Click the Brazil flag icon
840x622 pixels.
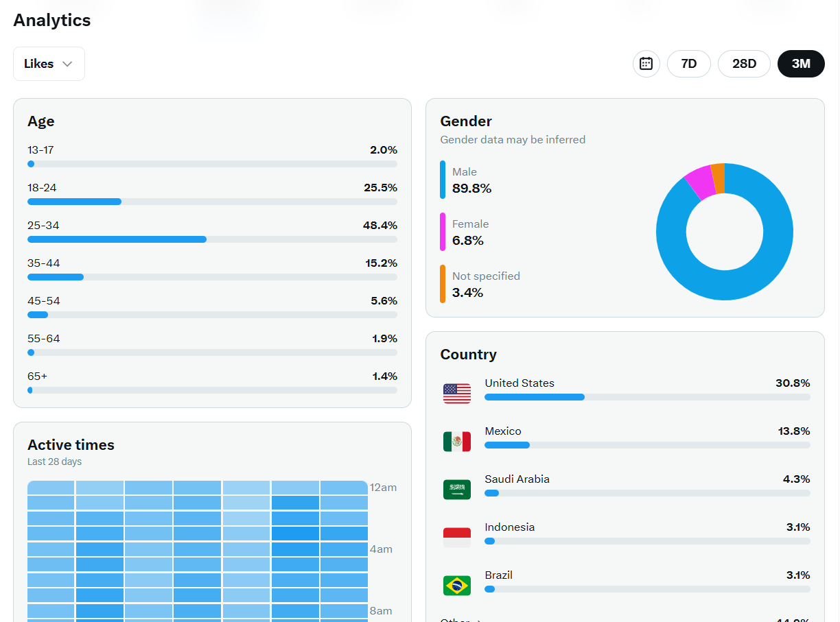tap(457, 586)
